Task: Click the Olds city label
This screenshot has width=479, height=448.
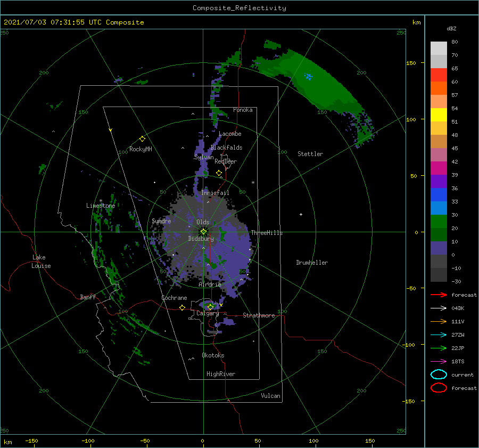Action: click(x=203, y=222)
